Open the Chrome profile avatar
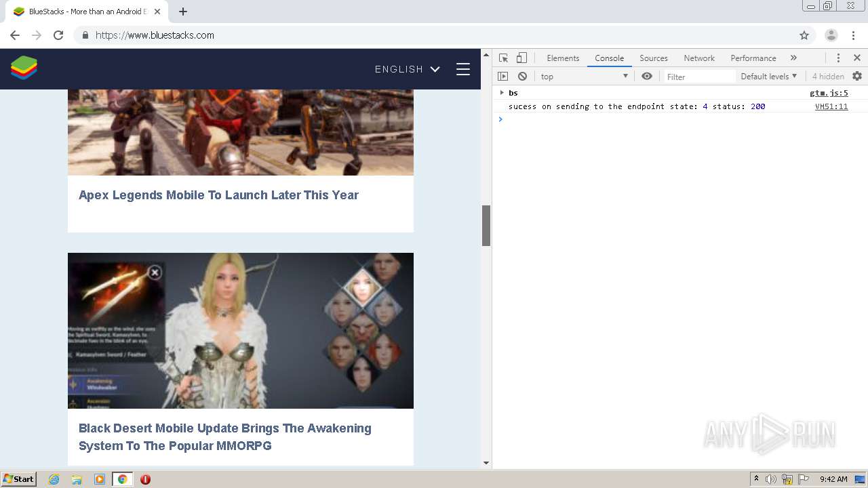The image size is (868, 488). [x=831, y=35]
